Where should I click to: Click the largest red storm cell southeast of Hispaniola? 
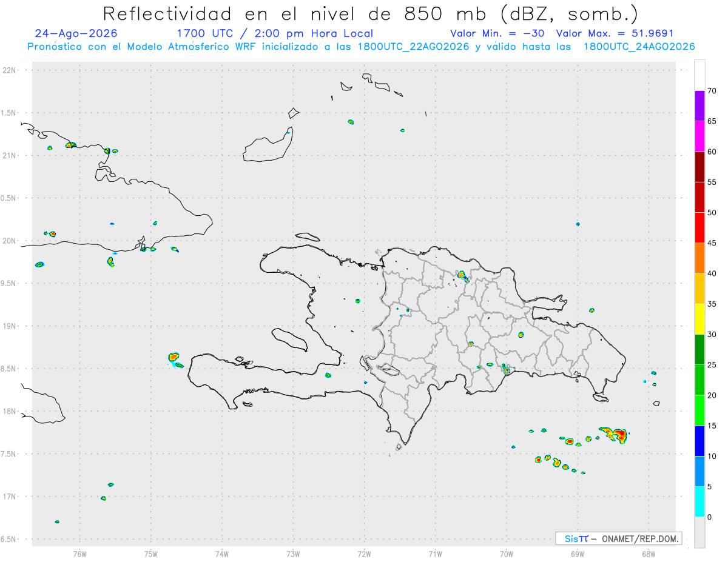point(618,434)
